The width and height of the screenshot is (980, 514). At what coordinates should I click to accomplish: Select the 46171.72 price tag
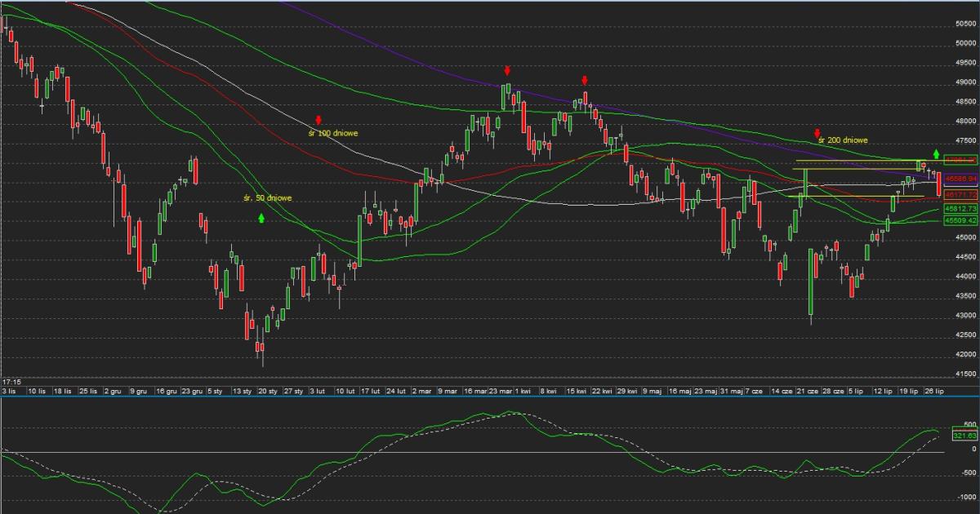click(x=960, y=196)
